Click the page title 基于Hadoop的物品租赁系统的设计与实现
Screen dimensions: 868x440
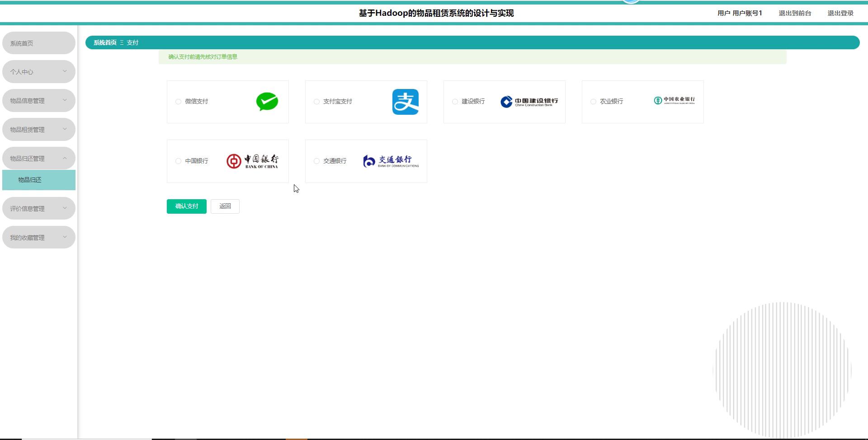(436, 13)
